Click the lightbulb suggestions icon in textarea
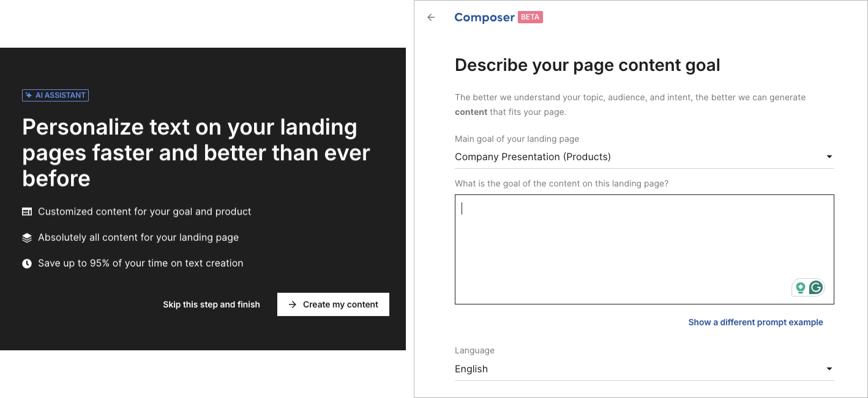Screen dimensions: 868x398 (801, 287)
